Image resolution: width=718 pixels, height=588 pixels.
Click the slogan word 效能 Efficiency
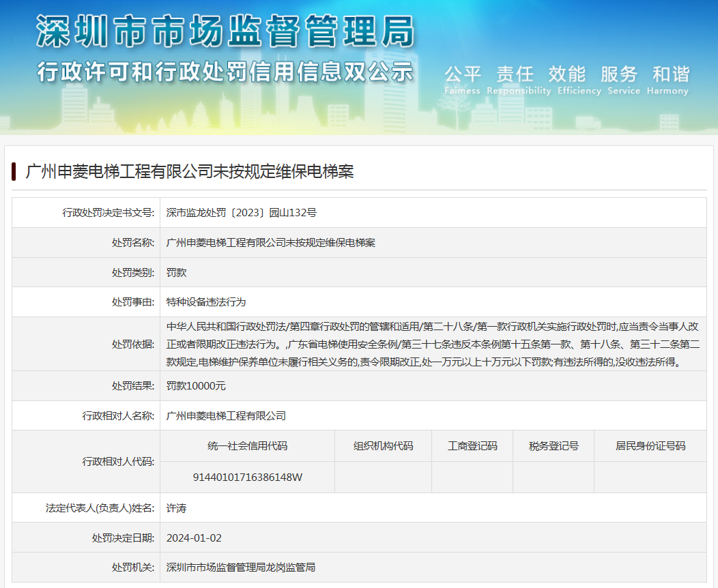(x=579, y=80)
